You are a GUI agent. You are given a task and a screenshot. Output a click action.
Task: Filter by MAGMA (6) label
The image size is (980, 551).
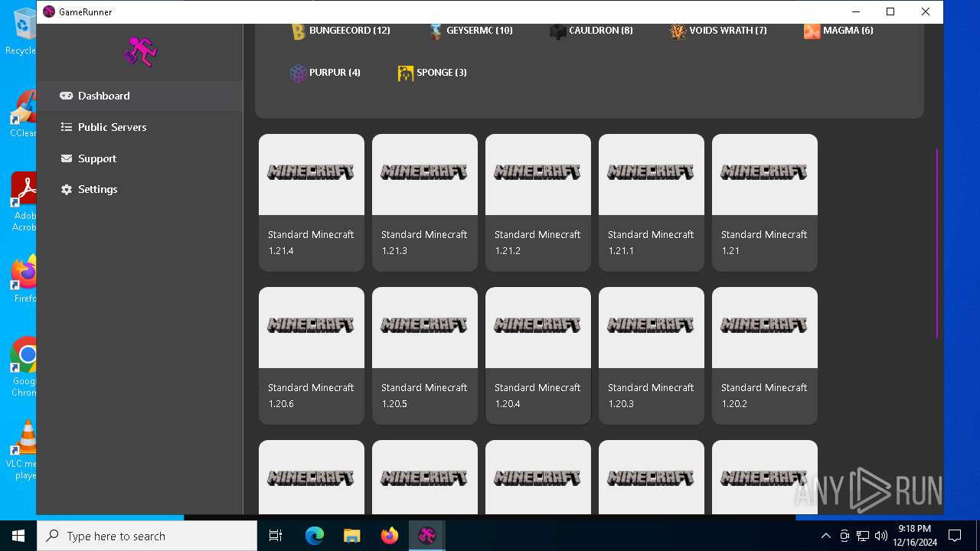(x=848, y=31)
